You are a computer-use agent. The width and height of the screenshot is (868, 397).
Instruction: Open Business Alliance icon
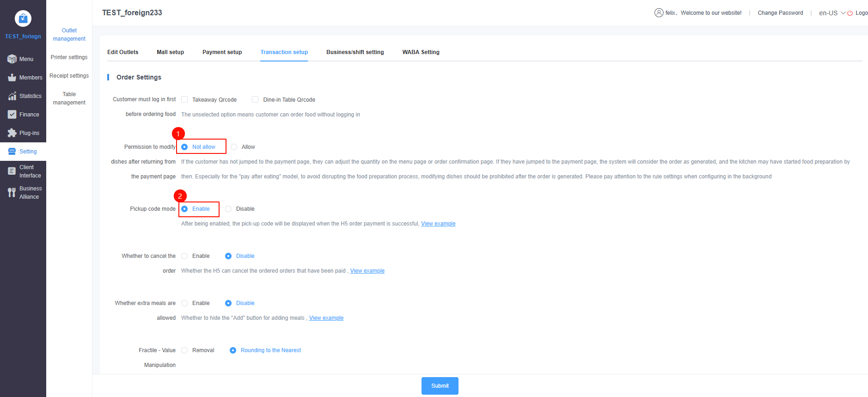tap(12, 192)
